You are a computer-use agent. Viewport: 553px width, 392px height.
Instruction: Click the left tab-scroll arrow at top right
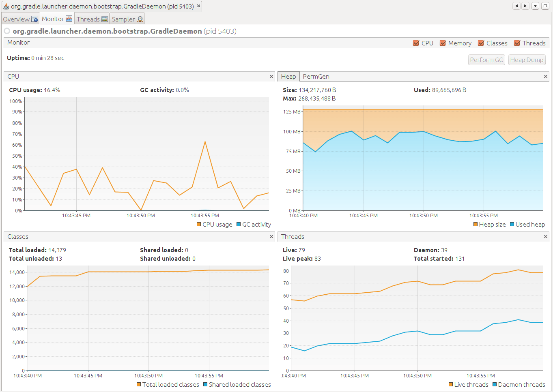[516, 6]
